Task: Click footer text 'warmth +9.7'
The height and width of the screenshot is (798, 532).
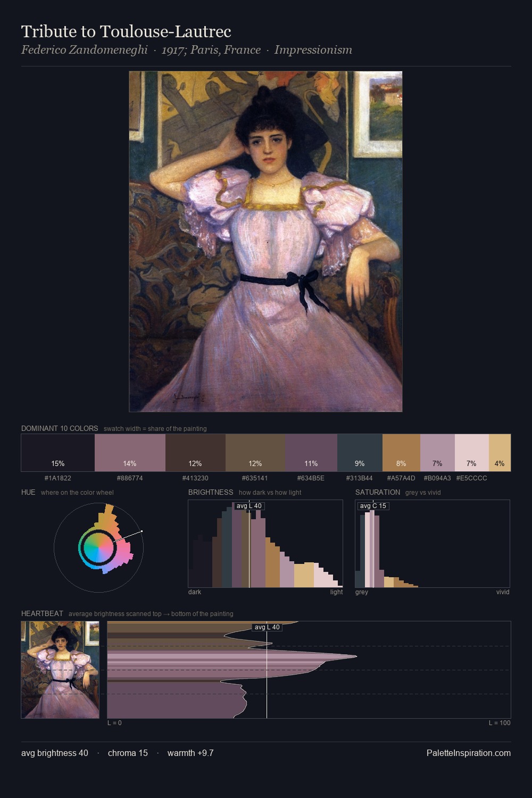Action: [x=190, y=753]
